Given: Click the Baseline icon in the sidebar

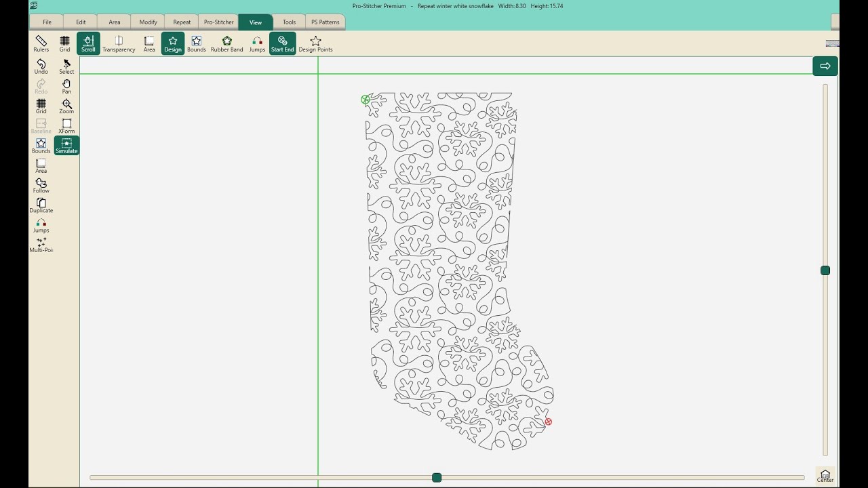Looking at the screenshot, I should point(41,126).
